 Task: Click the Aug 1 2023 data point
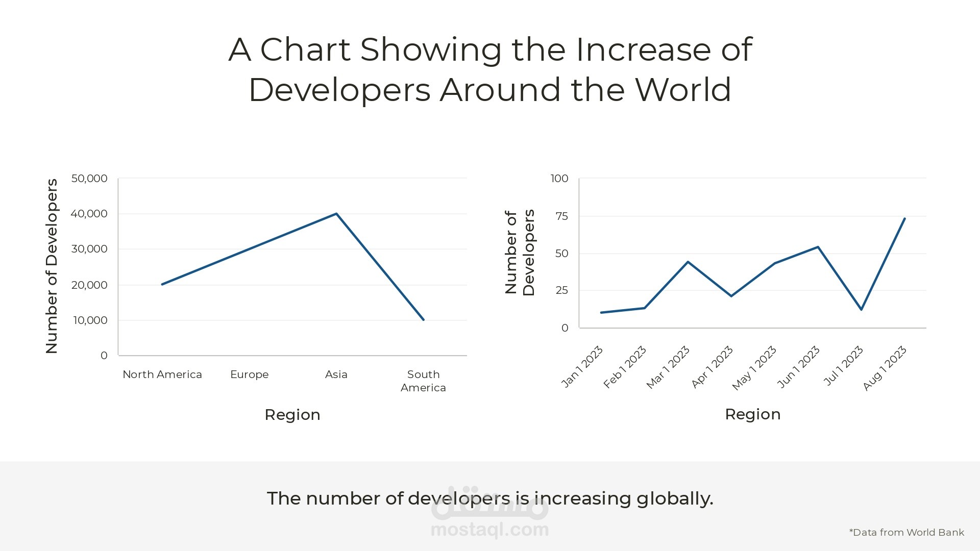coord(904,219)
